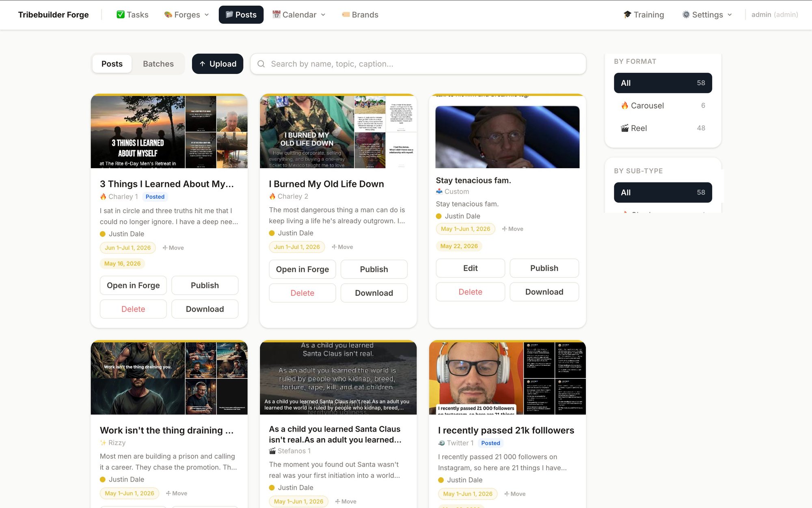Expand the Forges dropdown menu

point(187,15)
